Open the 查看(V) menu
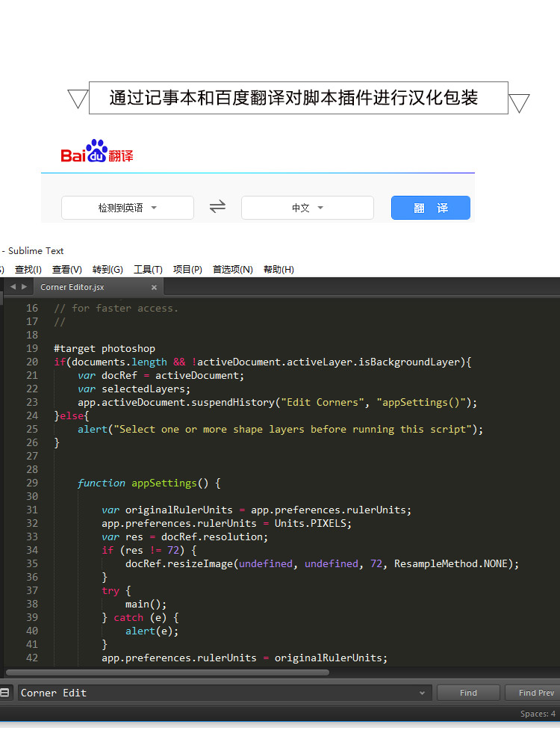The height and width of the screenshot is (739, 560). [x=67, y=270]
